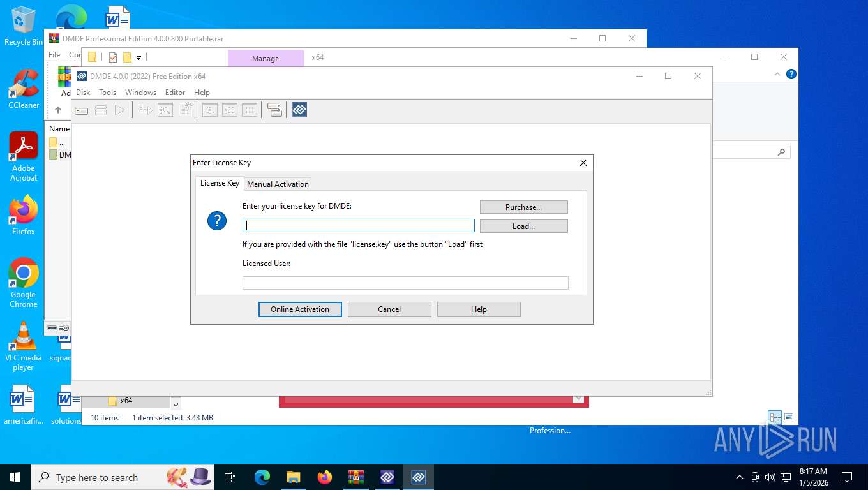
Task: Click the blue Help icon in Explorer window
Action: coord(791,74)
